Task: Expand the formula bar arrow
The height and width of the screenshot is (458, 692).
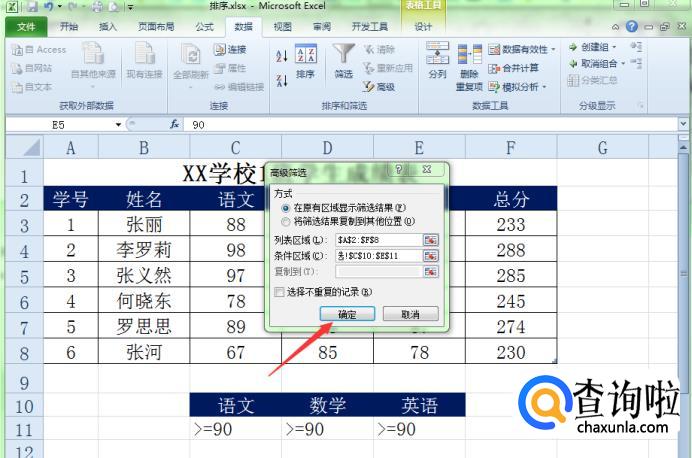Action: [683, 124]
